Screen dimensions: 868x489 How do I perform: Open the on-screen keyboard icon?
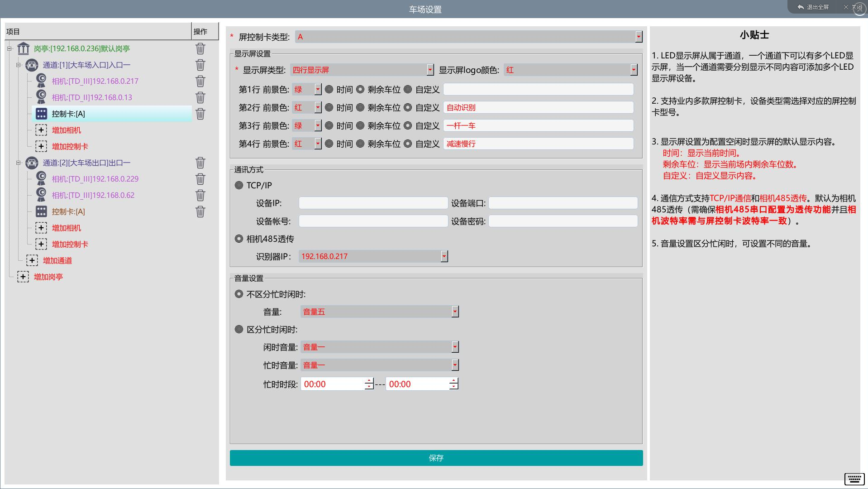tap(854, 479)
